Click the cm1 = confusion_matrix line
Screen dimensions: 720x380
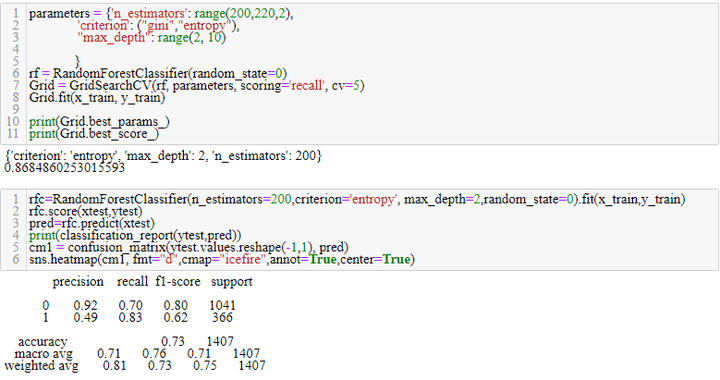pyautogui.click(x=189, y=247)
